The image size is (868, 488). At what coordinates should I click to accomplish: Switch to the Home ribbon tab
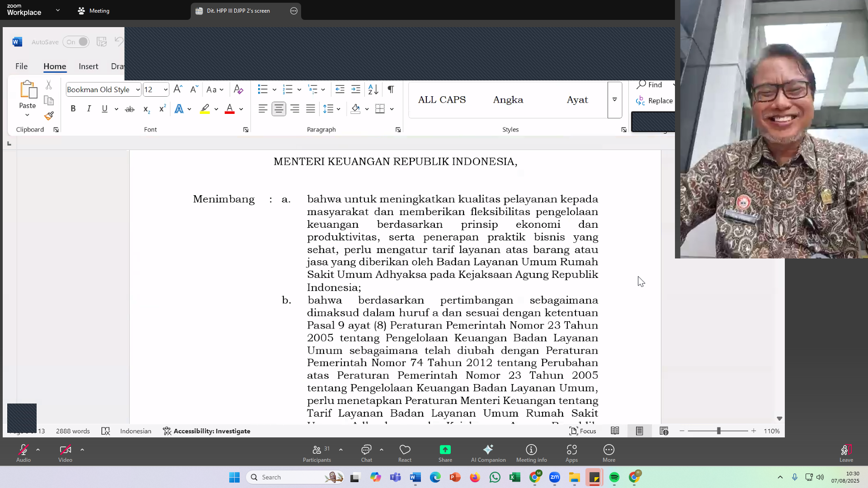point(55,66)
